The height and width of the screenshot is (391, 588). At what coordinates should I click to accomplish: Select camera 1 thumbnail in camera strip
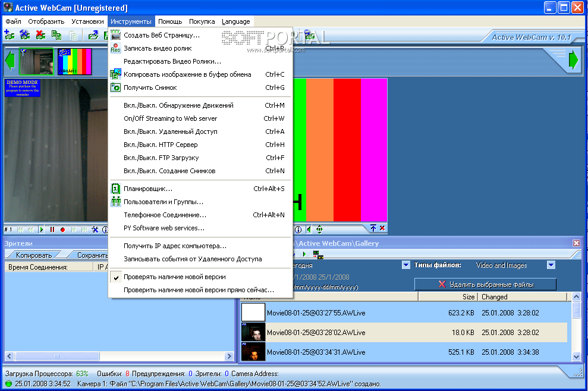point(36,61)
